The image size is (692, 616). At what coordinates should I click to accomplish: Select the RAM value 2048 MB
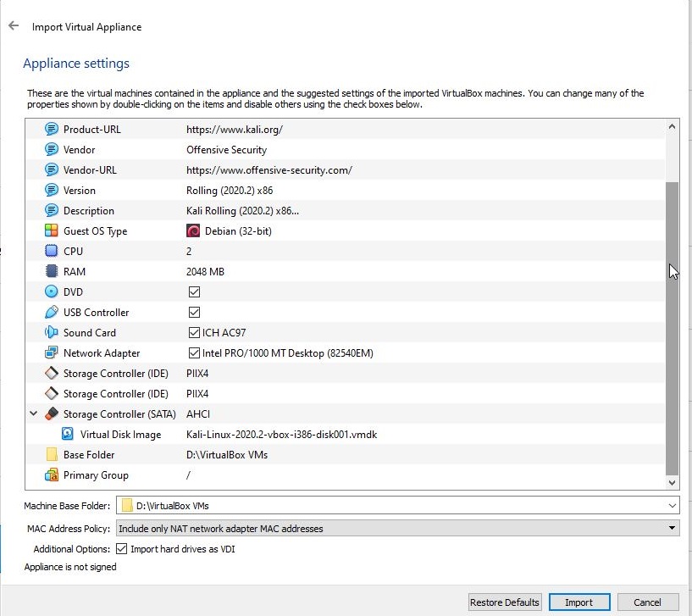[x=205, y=272]
